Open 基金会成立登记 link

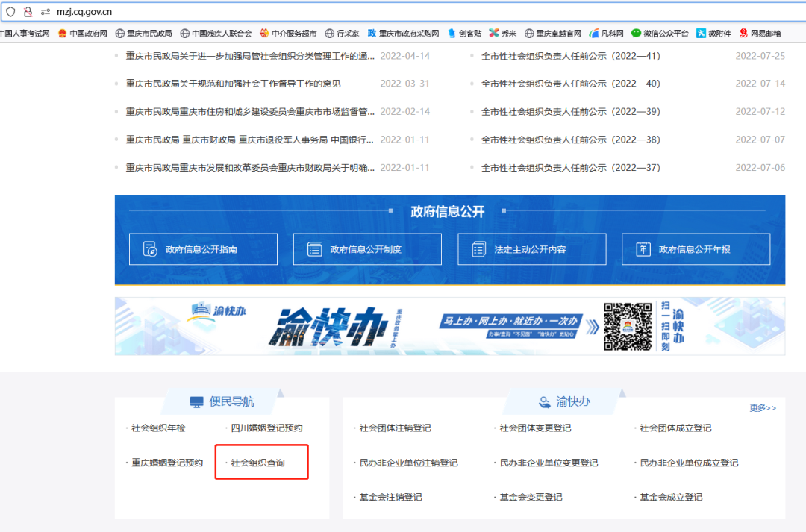click(x=671, y=497)
